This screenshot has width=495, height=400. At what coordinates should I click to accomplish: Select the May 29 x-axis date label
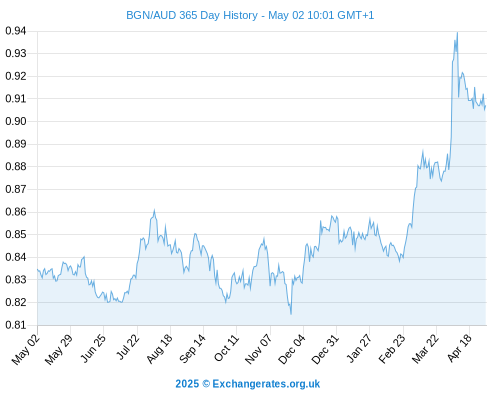(x=59, y=349)
